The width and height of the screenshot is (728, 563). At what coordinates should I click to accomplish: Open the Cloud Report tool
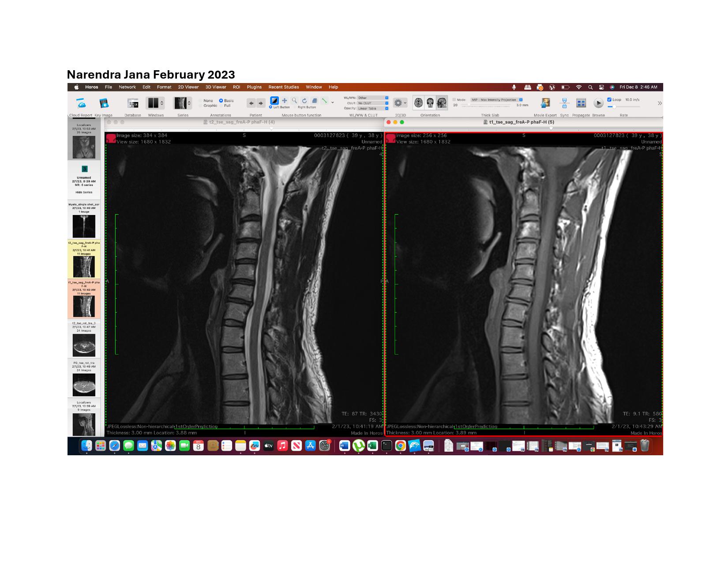(x=81, y=103)
